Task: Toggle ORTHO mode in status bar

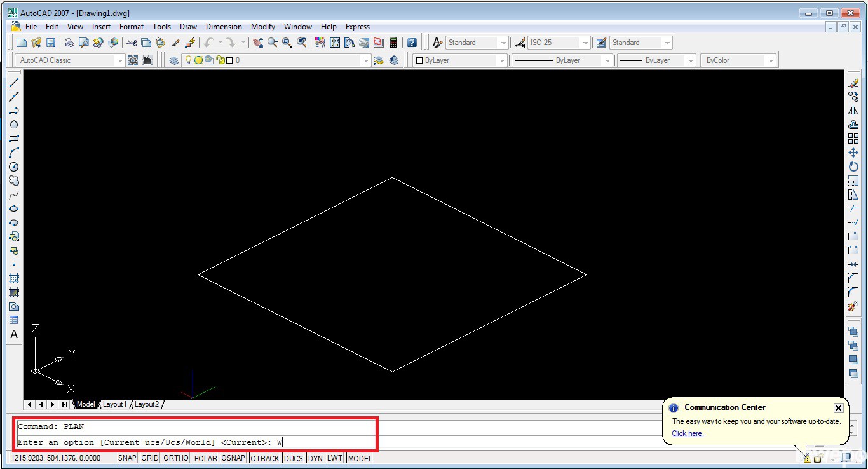Action: coord(176,458)
